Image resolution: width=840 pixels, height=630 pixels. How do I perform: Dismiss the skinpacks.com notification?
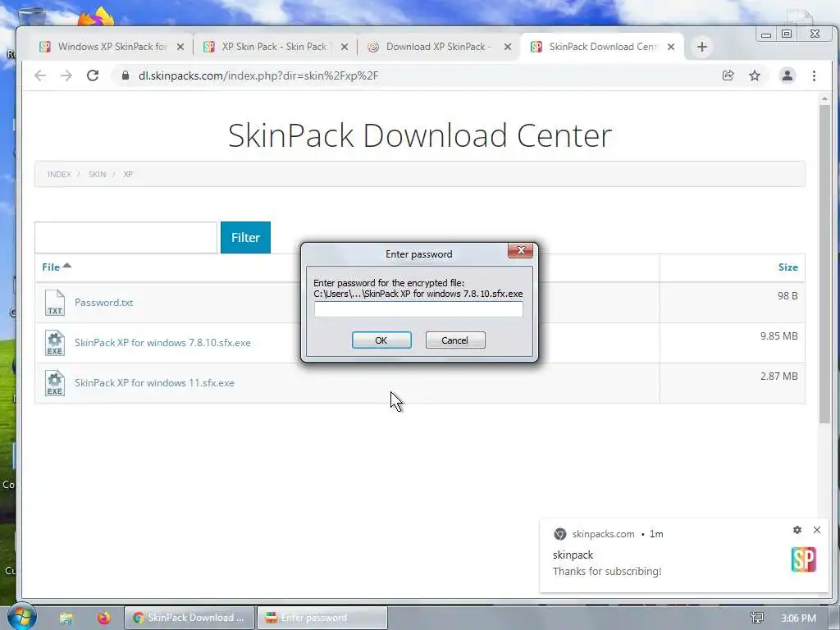816,530
